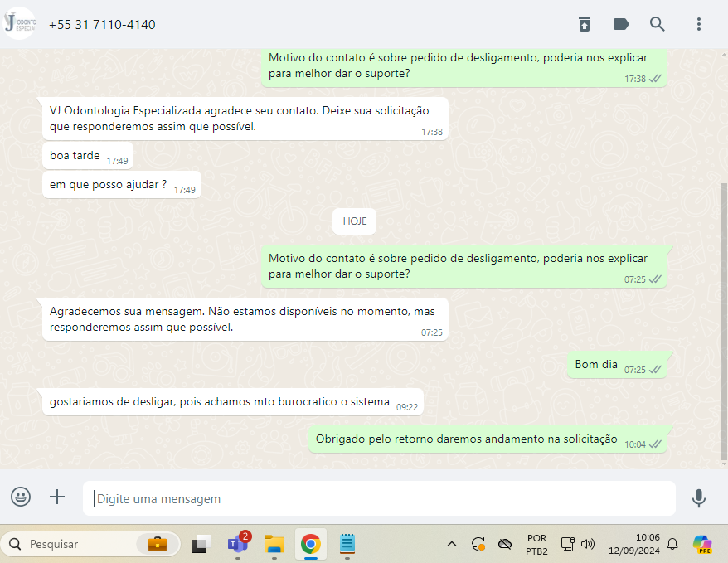
Task: Open the emoji picker
Action: 21,497
